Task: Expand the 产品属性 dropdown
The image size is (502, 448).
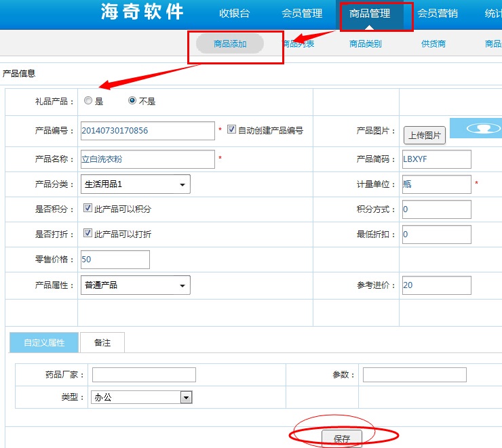Action: (135, 285)
